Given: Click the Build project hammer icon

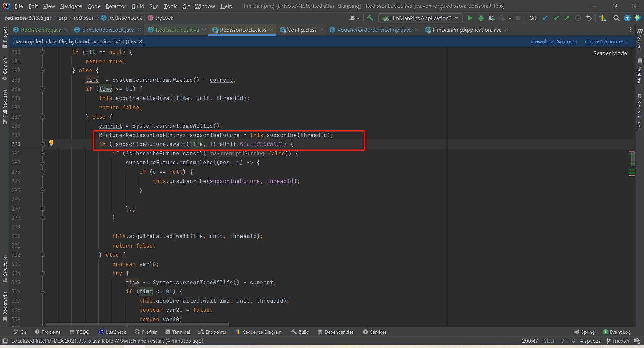Looking at the screenshot, I should coord(370,18).
